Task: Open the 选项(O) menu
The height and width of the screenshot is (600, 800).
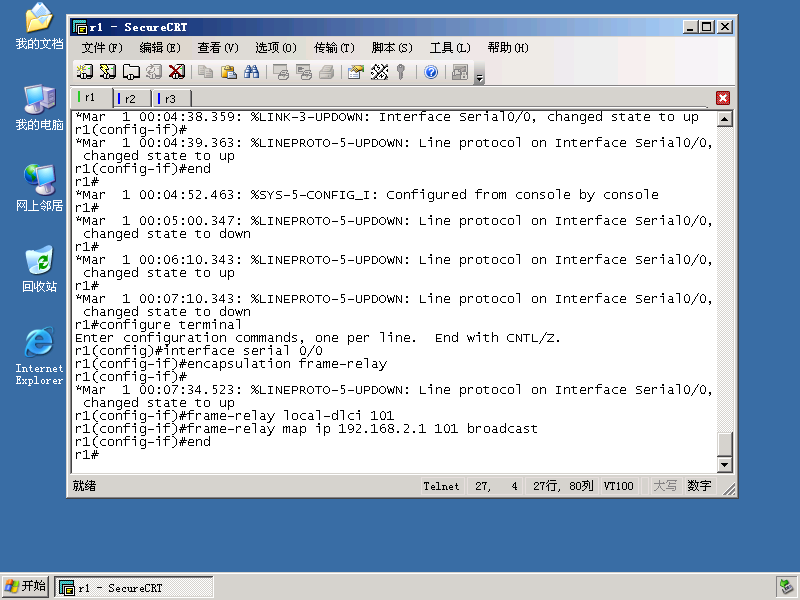Action: click(x=276, y=48)
